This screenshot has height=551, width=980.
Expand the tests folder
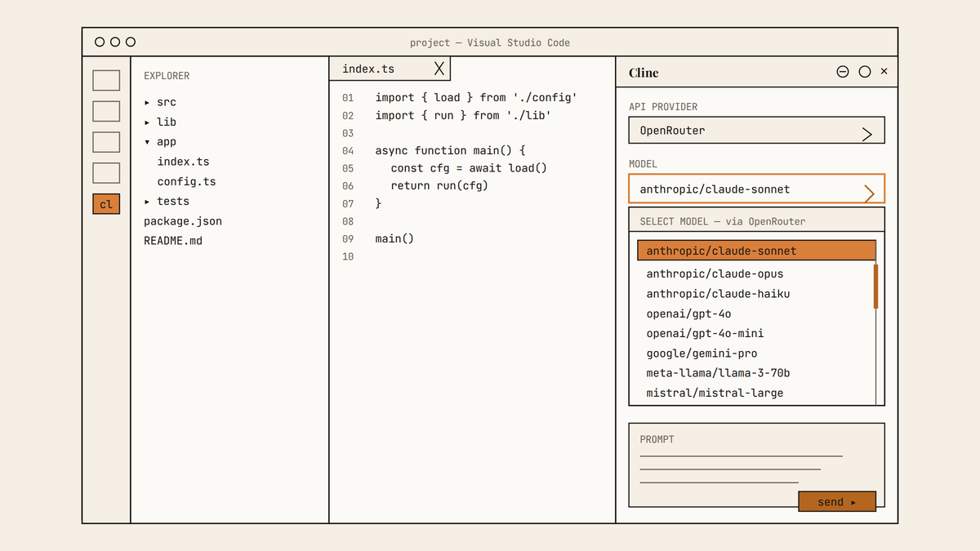pos(167,201)
